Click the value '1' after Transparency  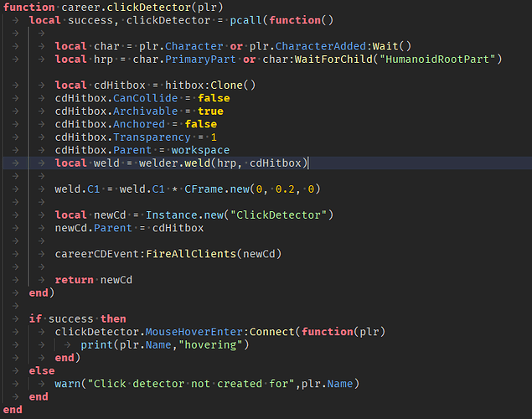pos(214,137)
